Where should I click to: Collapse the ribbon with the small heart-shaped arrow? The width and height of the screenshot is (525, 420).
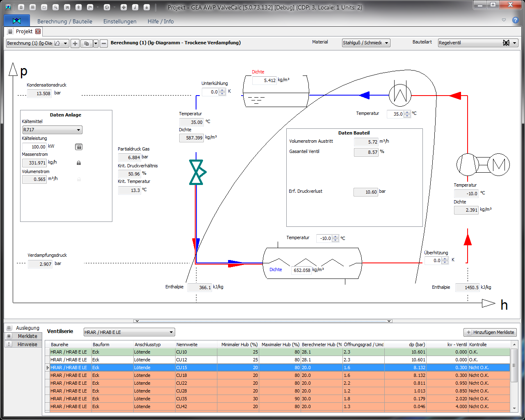click(x=504, y=20)
